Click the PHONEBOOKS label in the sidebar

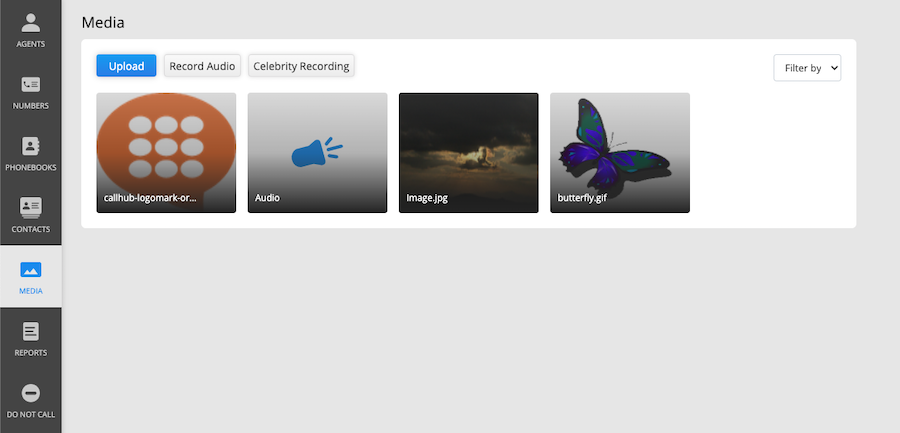point(30,168)
